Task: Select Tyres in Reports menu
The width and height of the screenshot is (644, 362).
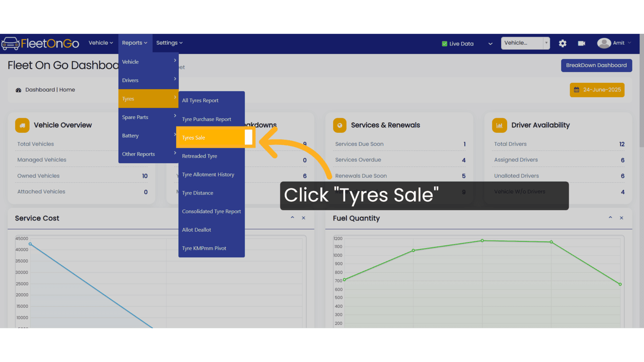Action: pyautogui.click(x=148, y=99)
